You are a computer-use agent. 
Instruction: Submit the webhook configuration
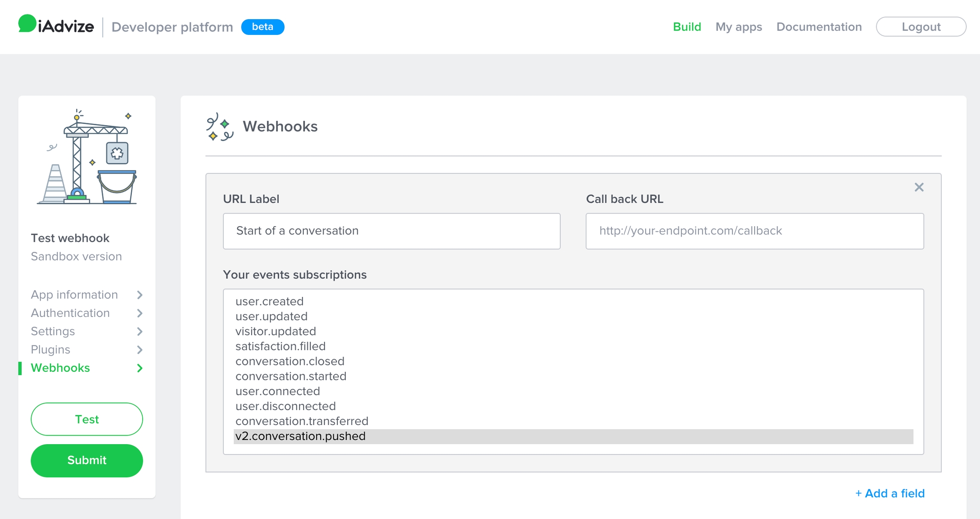pos(87,460)
